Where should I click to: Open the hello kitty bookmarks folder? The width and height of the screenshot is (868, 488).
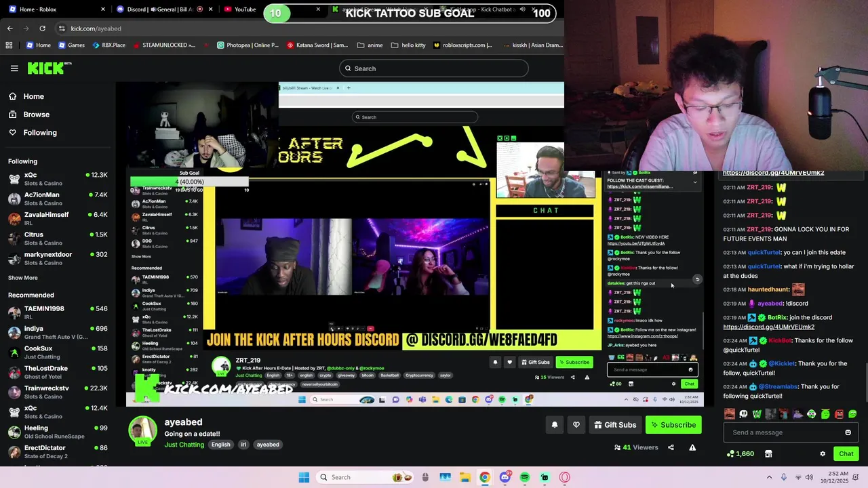coord(408,45)
